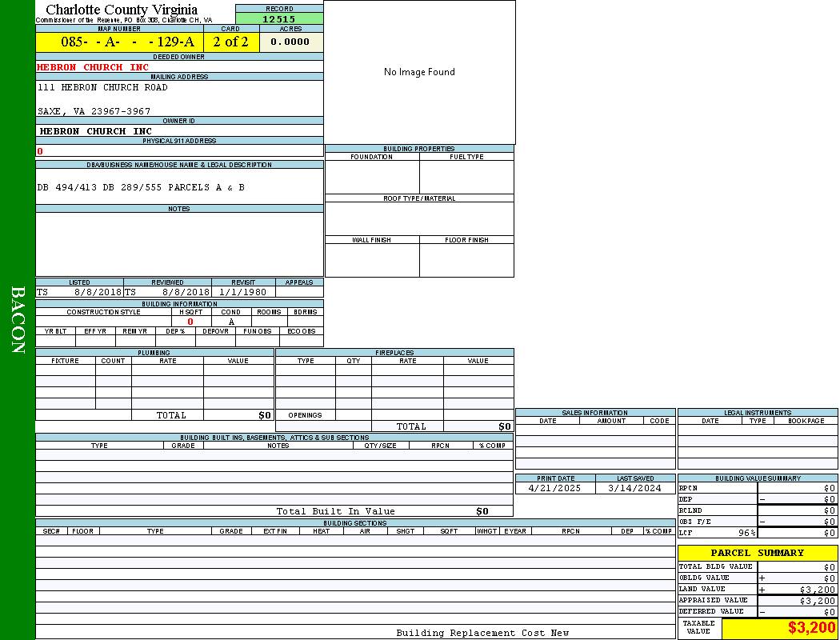Click the Last Saved date 3/14/2024
The width and height of the screenshot is (840, 640).
point(634,488)
